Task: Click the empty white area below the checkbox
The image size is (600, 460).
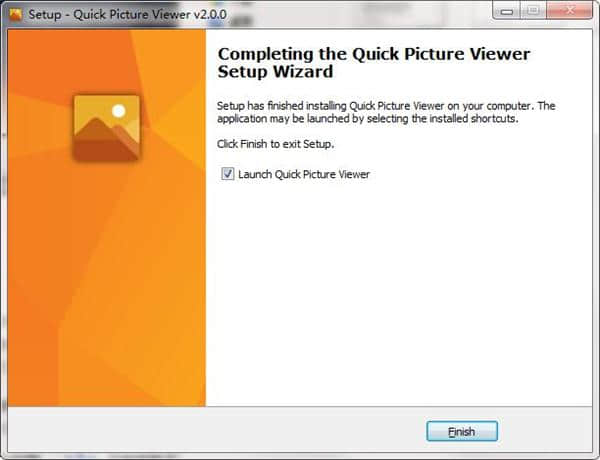Action: [398, 291]
